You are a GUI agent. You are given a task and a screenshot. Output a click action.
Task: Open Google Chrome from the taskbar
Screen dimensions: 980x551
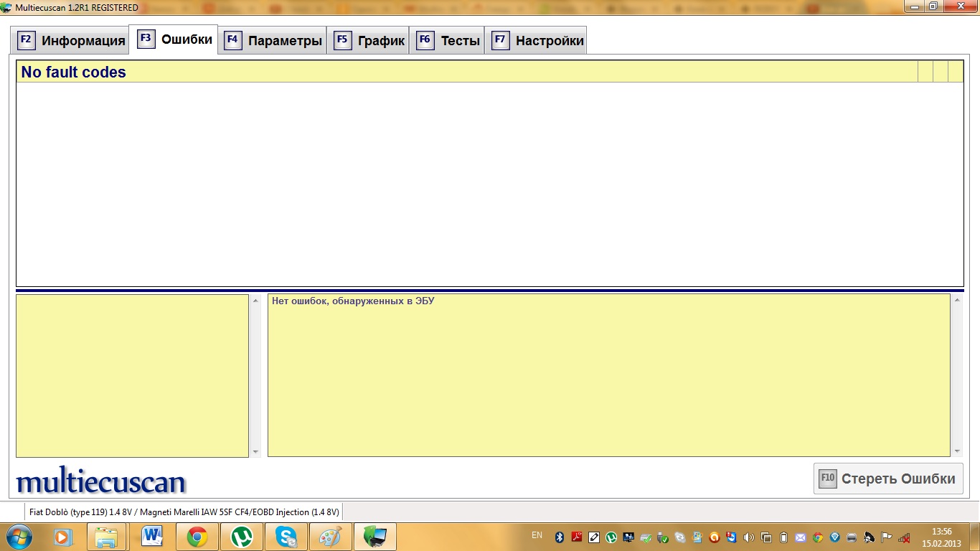pos(197,537)
